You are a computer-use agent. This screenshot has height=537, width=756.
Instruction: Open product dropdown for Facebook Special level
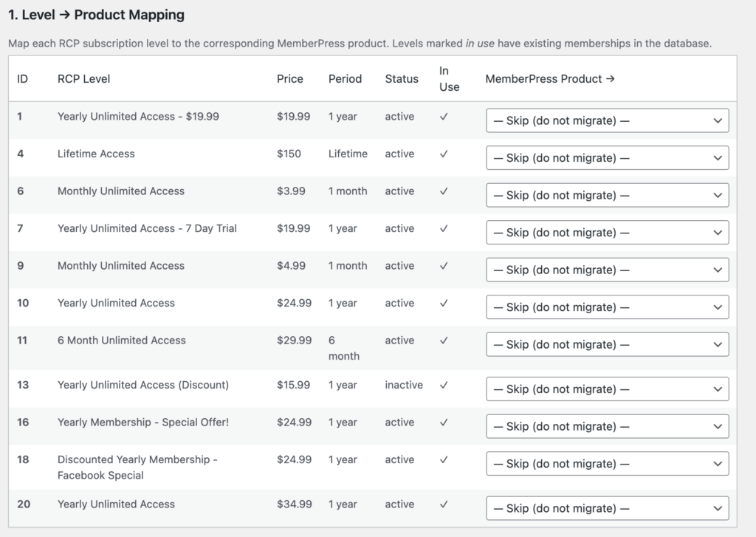pos(607,464)
